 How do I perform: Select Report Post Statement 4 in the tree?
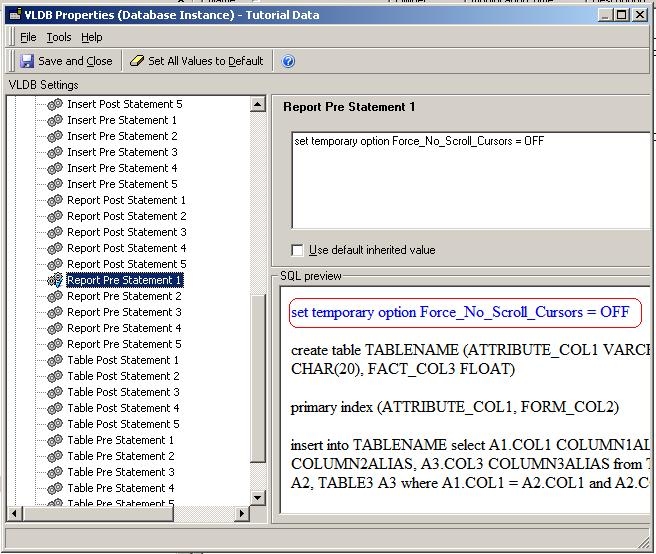point(127,248)
